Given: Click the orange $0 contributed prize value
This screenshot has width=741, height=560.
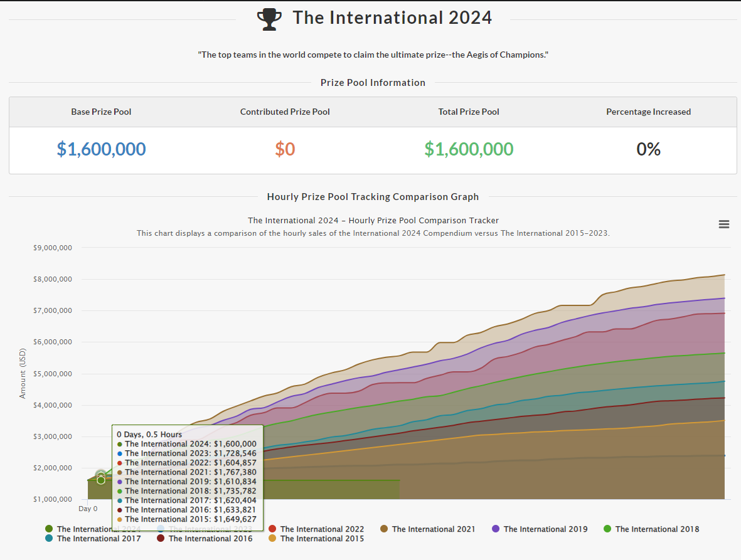Looking at the screenshot, I should tap(285, 149).
